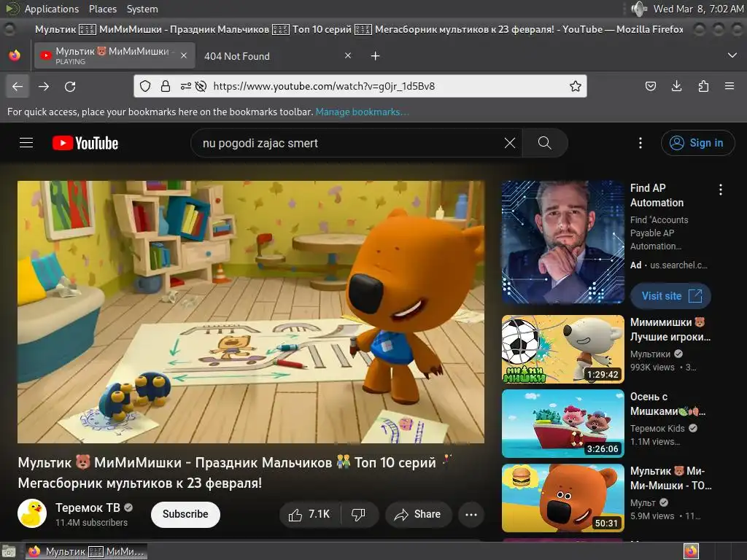Open the YouTube hamburger guide menu
This screenshot has height=560, width=747.
click(x=26, y=143)
